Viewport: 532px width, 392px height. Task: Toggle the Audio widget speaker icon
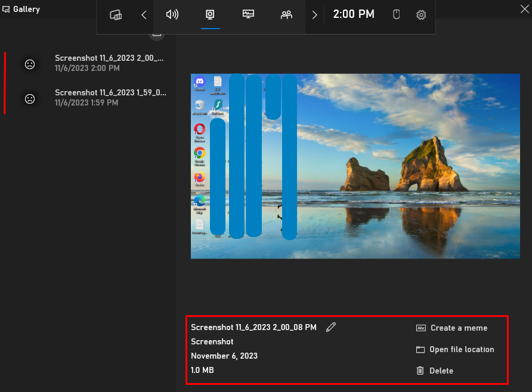(x=172, y=15)
